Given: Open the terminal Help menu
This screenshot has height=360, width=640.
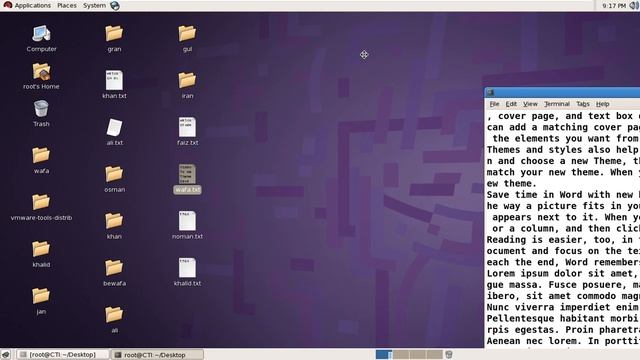Looking at the screenshot, I should pyautogui.click(x=602, y=104).
